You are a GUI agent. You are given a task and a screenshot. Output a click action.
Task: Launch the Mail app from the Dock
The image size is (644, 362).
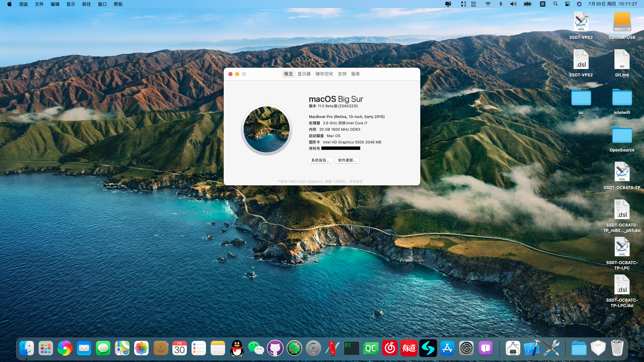pos(84,348)
